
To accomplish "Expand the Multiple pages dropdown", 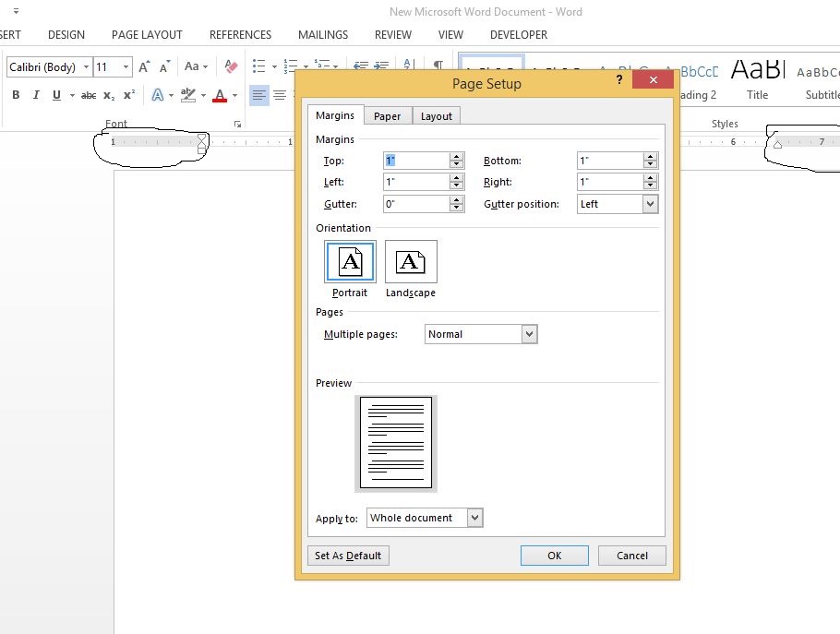I will [529, 334].
